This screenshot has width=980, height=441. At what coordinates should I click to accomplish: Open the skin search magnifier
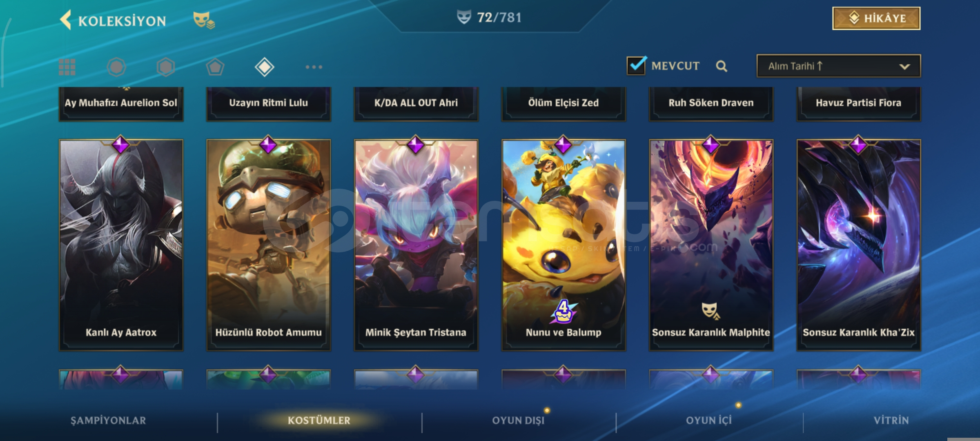tap(722, 66)
